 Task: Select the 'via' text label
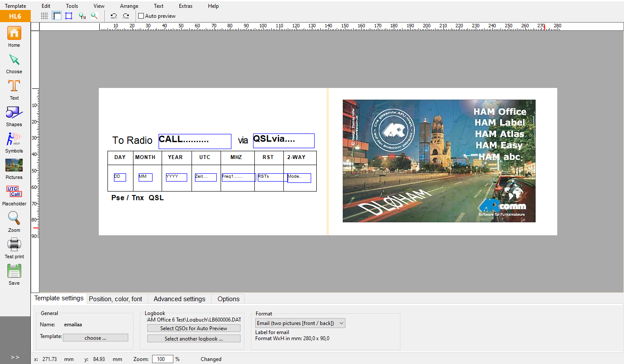[243, 140]
